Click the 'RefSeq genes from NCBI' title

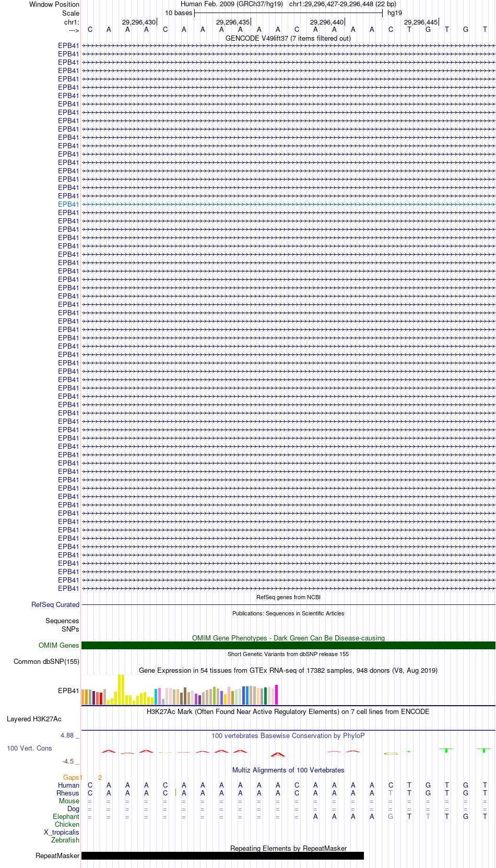tap(288, 597)
